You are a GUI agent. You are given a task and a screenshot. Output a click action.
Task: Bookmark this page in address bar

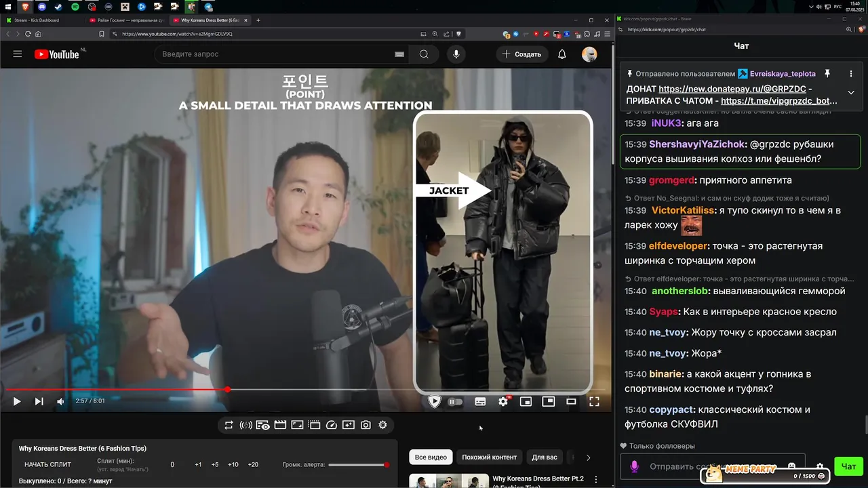102,34
